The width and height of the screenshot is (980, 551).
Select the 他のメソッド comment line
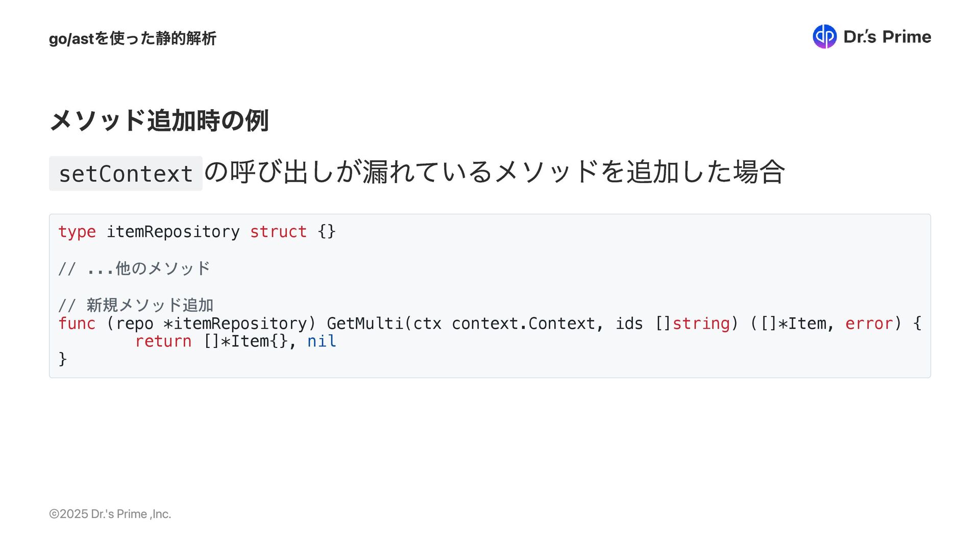[x=134, y=268]
